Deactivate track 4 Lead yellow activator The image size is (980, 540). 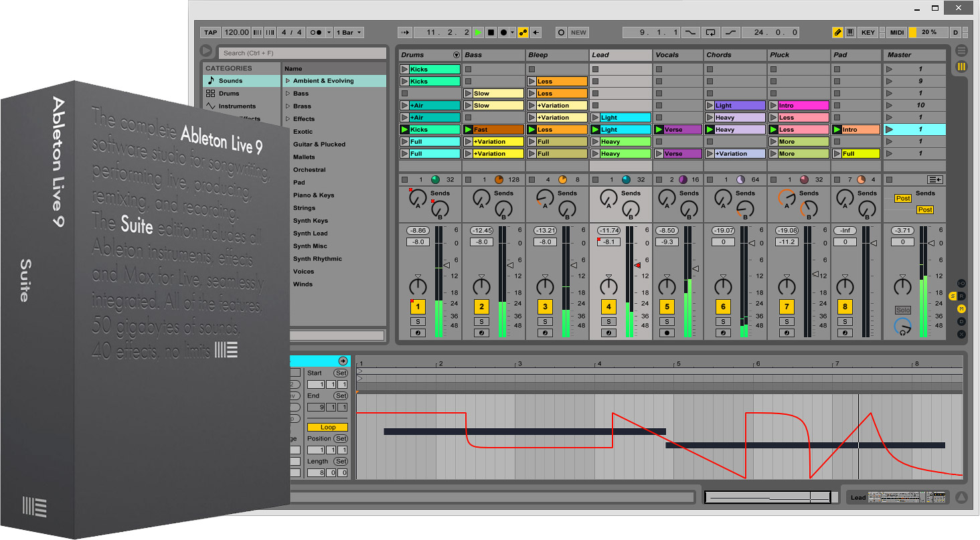(608, 307)
